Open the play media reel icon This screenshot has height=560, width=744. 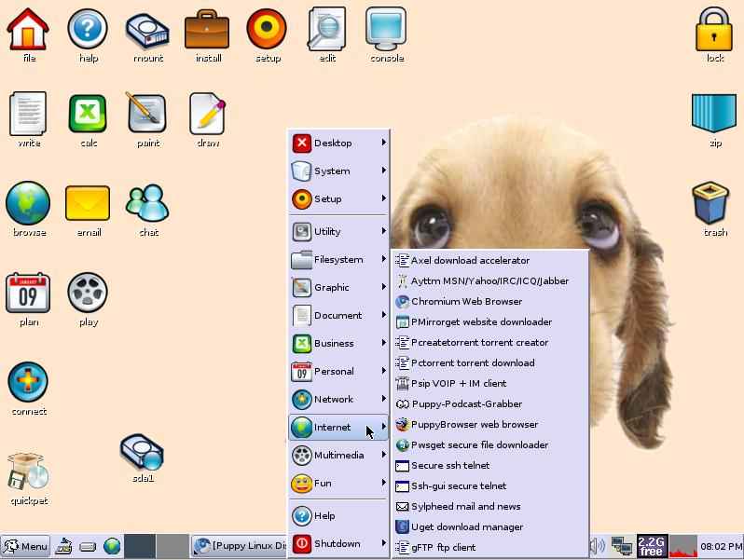[x=88, y=293]
